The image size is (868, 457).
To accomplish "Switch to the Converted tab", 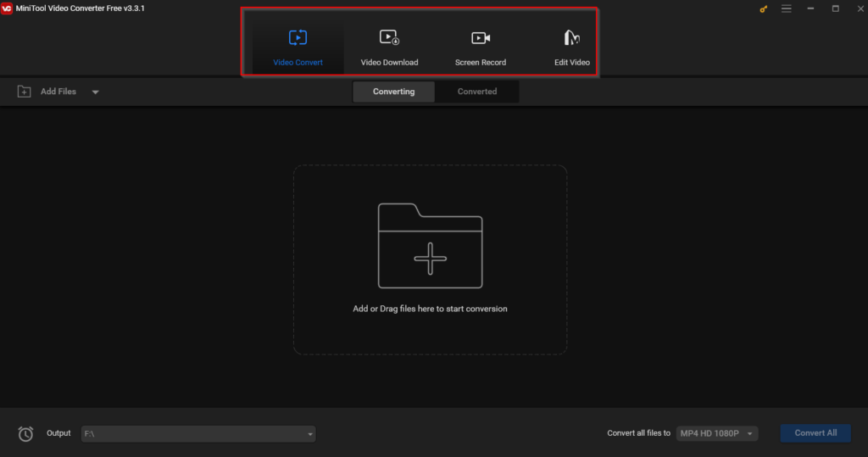I will click(477, 92).
